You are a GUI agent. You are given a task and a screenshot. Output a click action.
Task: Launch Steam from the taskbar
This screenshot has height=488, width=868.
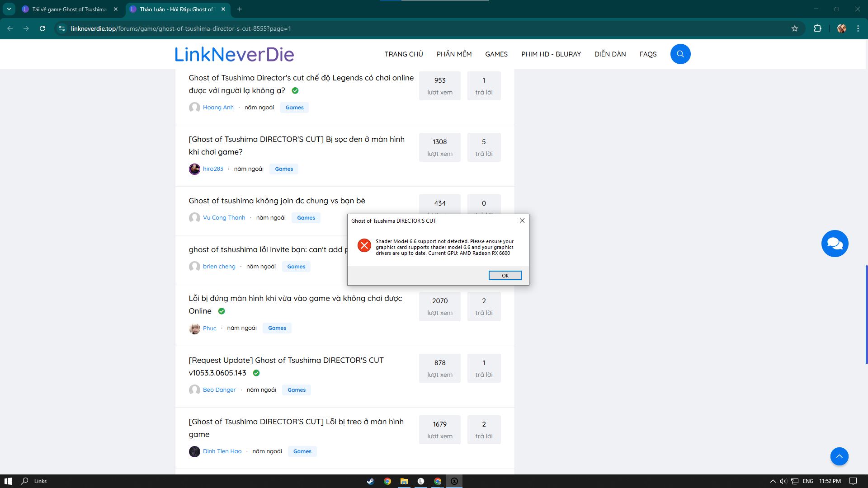click(371, 481)
